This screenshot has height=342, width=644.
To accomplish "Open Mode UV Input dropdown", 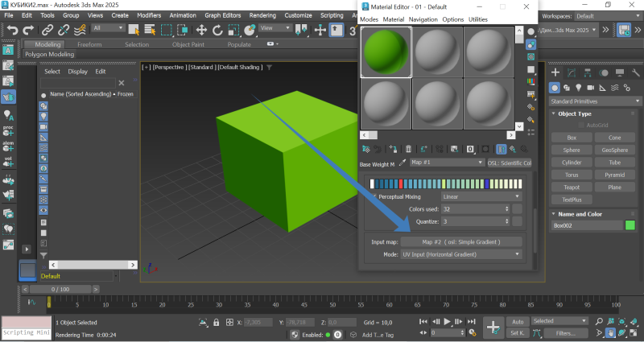I will 461,254.
